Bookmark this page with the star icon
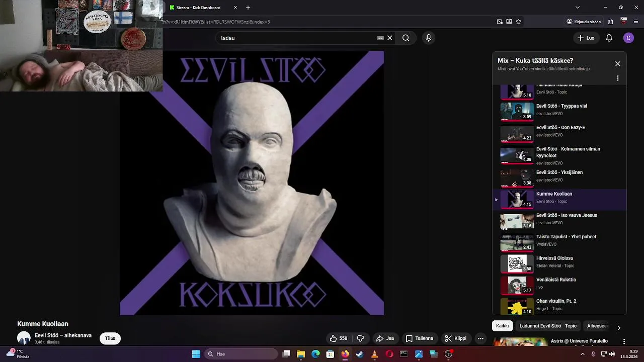Image resolution: width=644 pixels, height=362 pixels. (519, 22)
